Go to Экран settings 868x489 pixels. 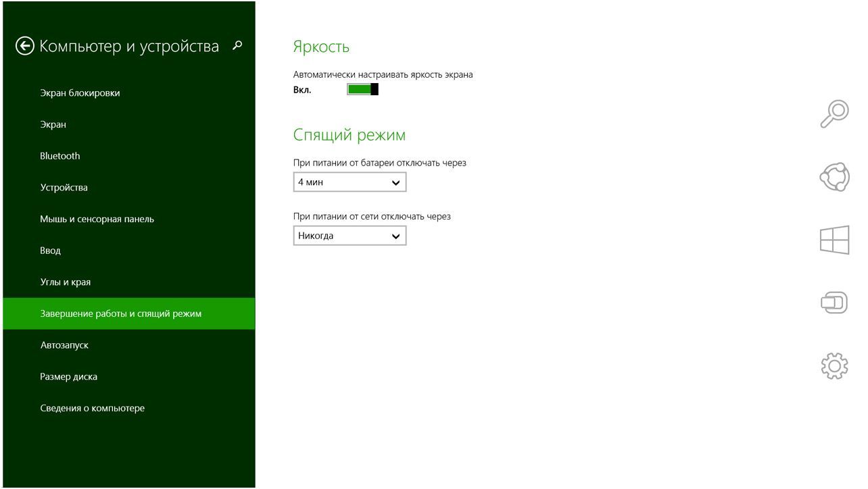point(53,125)
